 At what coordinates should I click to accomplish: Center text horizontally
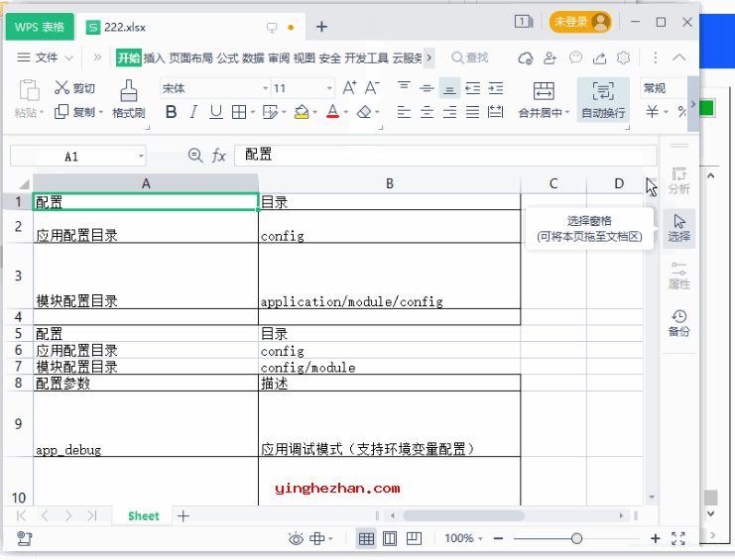(x=427, y=112)
